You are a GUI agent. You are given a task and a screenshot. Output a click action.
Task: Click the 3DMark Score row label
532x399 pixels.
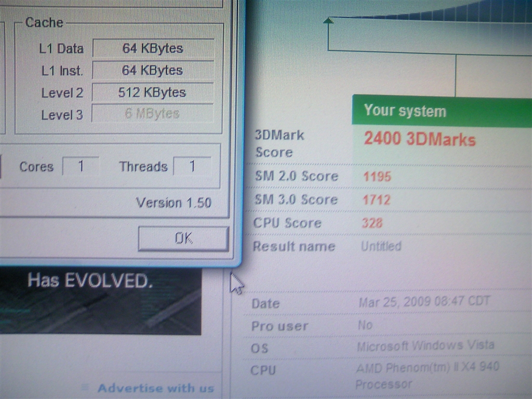pos(279,143)
